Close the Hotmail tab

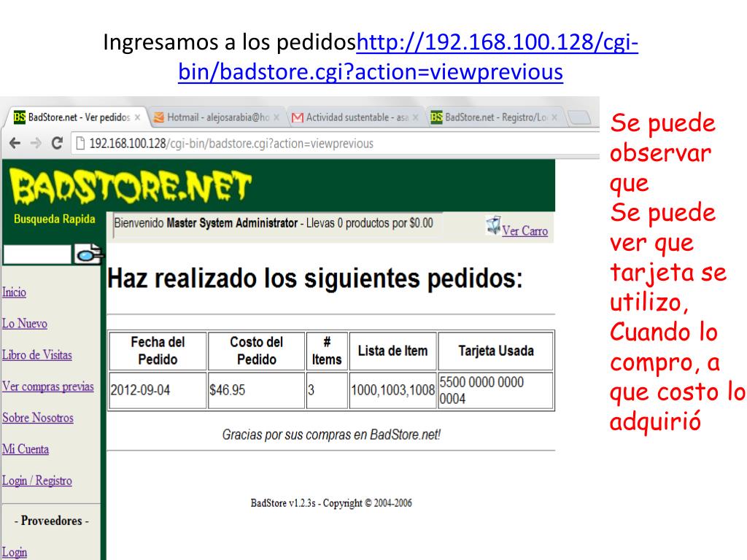pos(276,117)
